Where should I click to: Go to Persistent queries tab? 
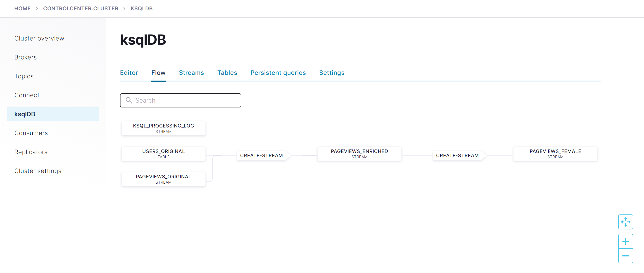click(x=278, y=72)
